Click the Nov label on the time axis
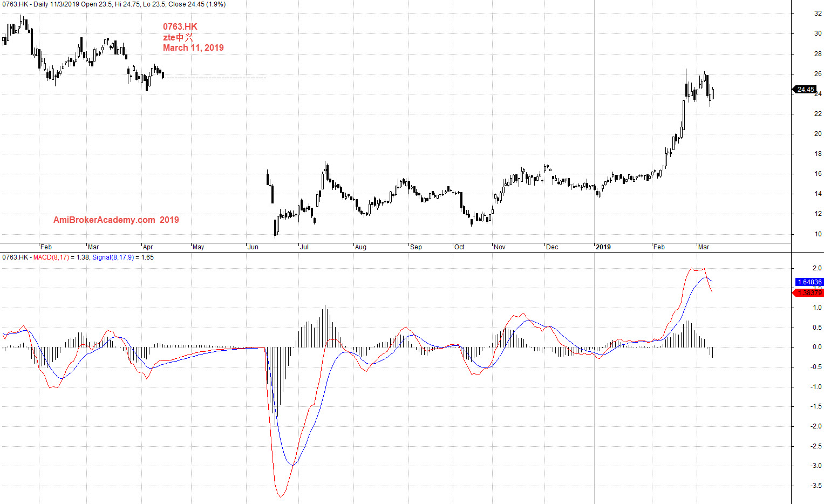Viewport: 824px width, 504px height. [x=500, y=247]
